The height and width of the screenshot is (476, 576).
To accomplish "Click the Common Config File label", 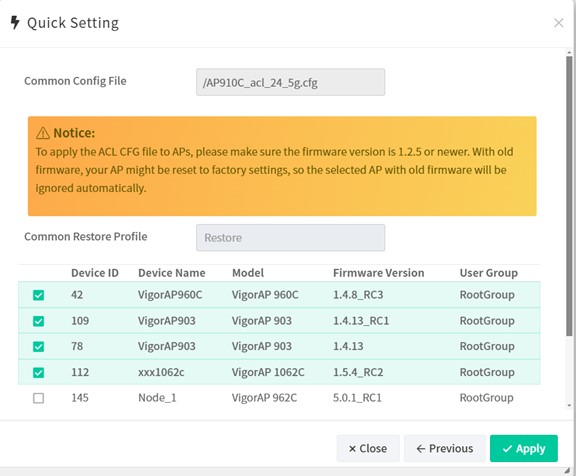I will click(75, 81).
